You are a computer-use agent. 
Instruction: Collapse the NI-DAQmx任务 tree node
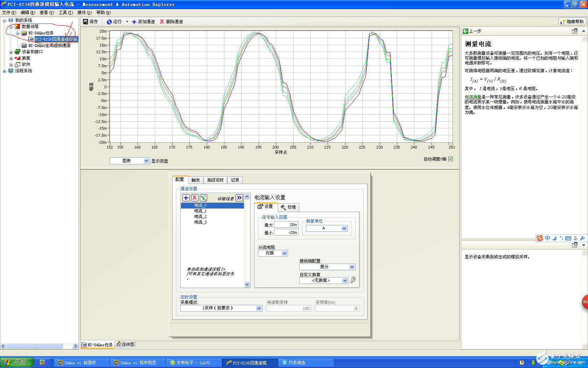tap(17, 33)
